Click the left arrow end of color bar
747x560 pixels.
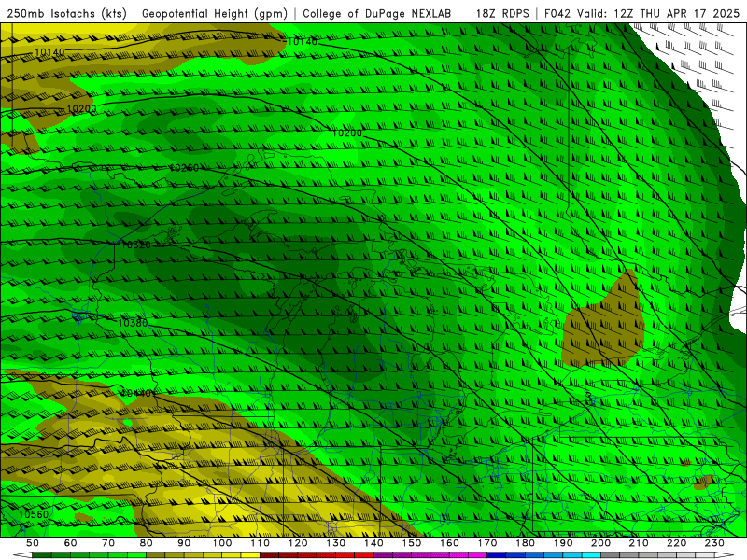click(x=22, y=555)
